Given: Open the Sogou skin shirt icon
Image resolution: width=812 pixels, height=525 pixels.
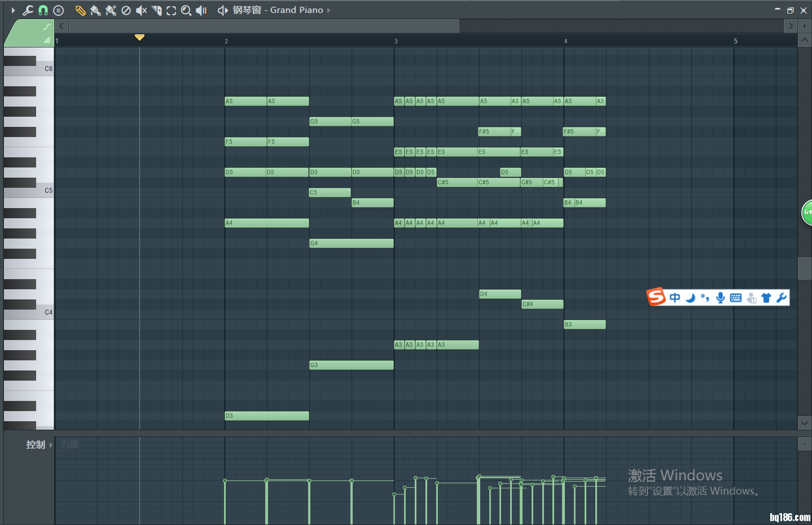Looking at the screenshot, I should point(766,298).
